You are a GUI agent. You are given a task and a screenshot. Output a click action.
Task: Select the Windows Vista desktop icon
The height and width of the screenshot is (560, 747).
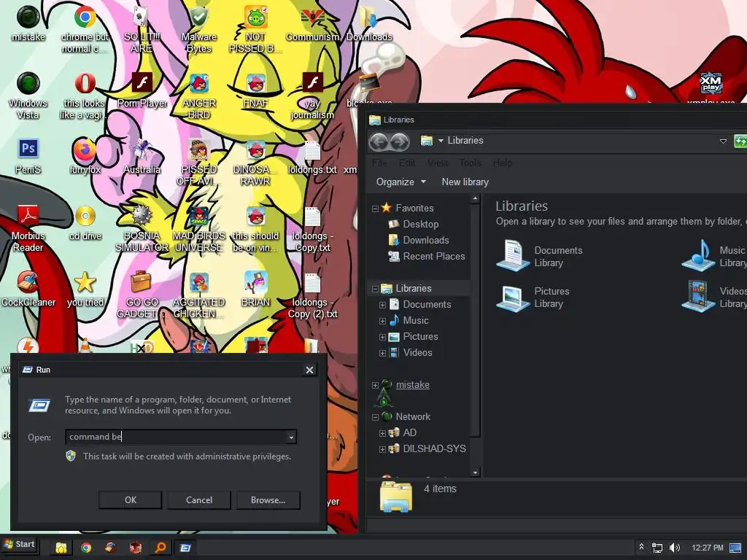(x=28, y=96)
